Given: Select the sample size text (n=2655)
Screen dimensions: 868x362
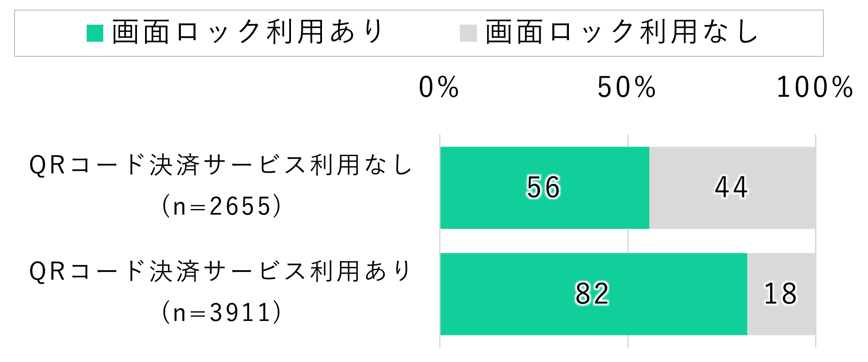Looking at the screenshot, I should tap(221, 206).
